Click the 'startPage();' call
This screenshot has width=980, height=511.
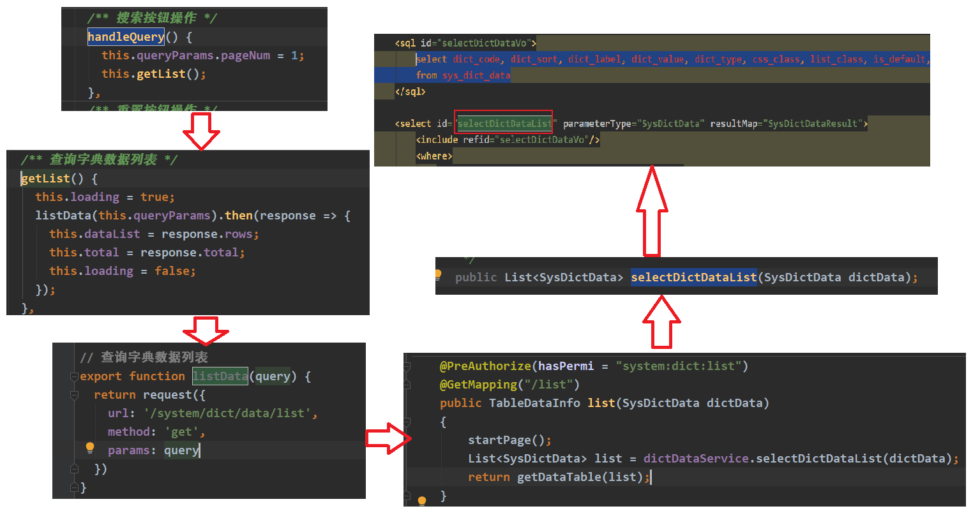click(509, 440)
